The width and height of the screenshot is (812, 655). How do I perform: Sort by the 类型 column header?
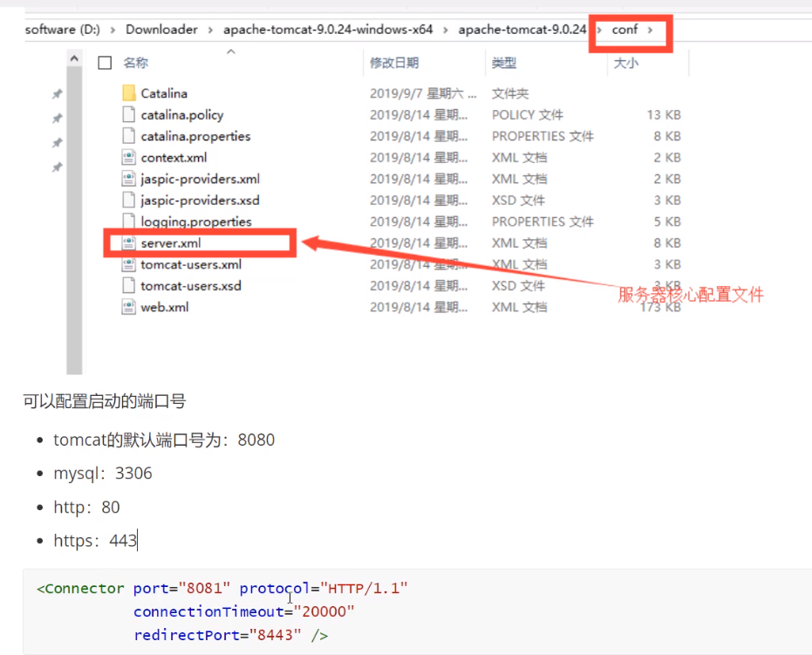pyautogui.click(x=504, y=63)
